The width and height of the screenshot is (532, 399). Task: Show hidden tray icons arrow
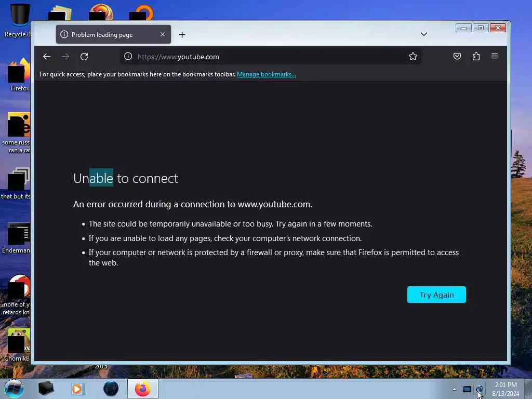[x=454, y=389]
